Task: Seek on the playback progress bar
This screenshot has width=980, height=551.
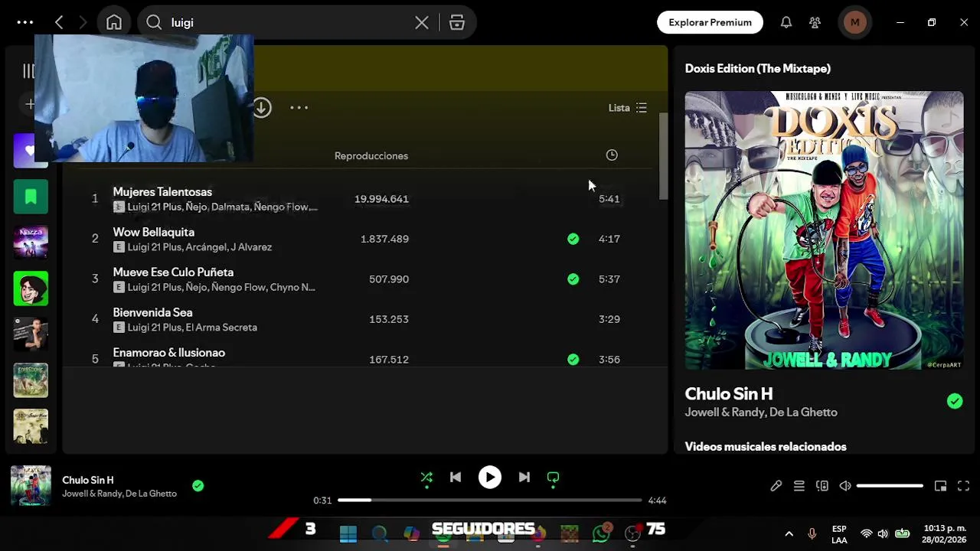Action: pyautogui.click(x=490, y=500)
